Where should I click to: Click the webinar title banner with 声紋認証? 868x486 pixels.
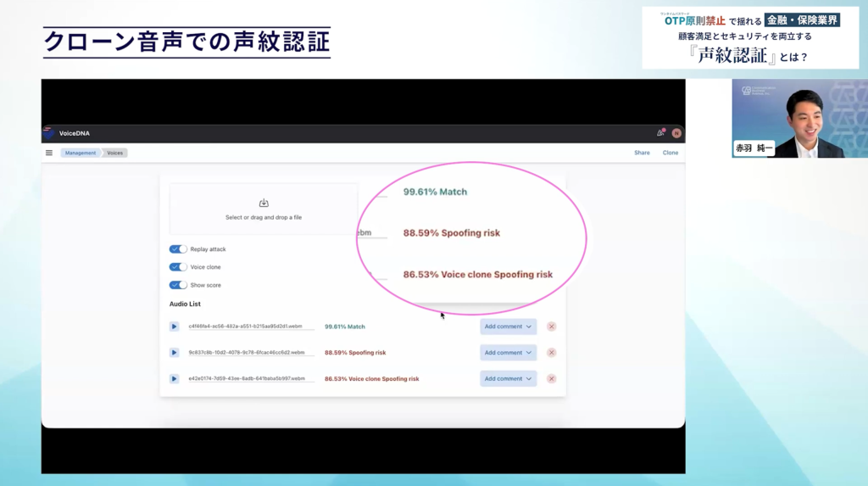coord(751,37)
